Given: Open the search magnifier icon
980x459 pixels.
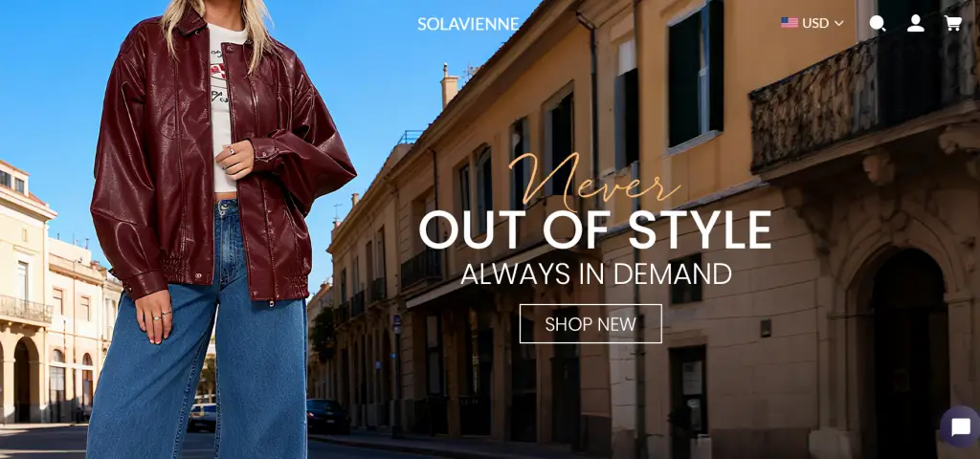Looking at the screenshot, I should pos(878,24).
